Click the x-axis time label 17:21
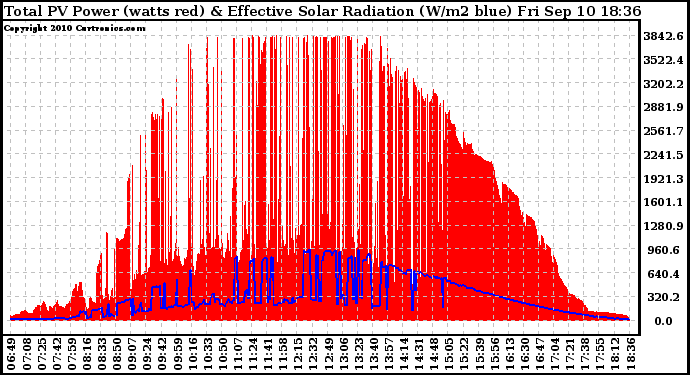Image resolution: width=690 pixels, height=375 pixels. tap(570, 354)
